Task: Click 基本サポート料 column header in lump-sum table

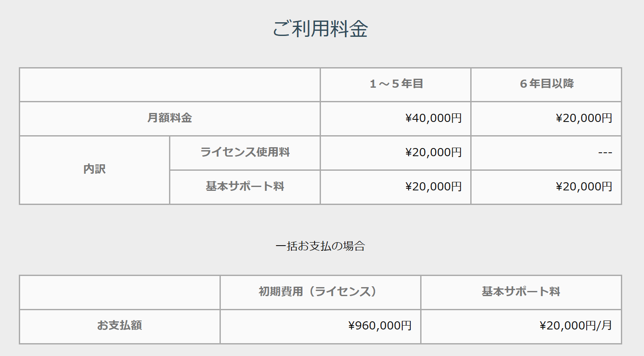Action: [521, 292]
